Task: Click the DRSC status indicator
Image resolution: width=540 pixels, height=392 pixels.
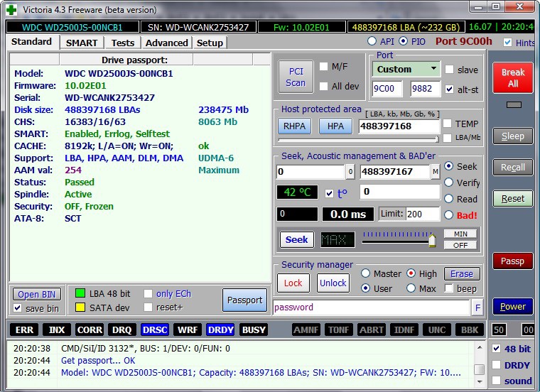Action: [155, 330]
